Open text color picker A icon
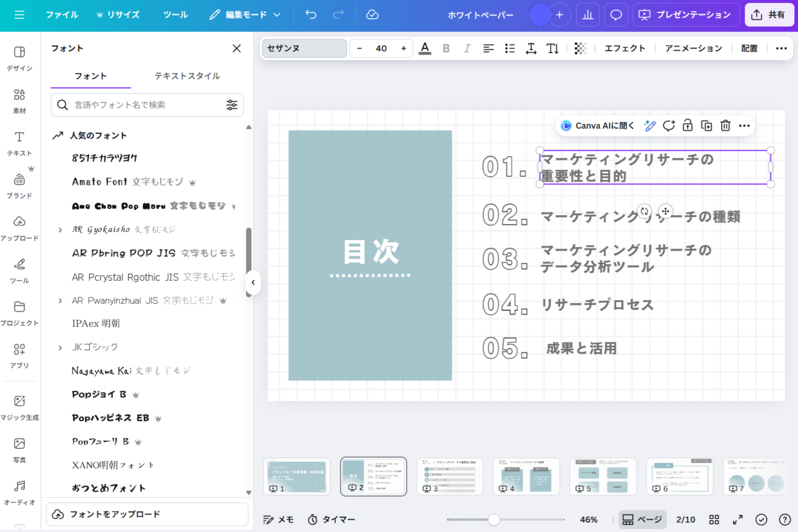Viewport: 798px width, 532px height. click(425, 48)
